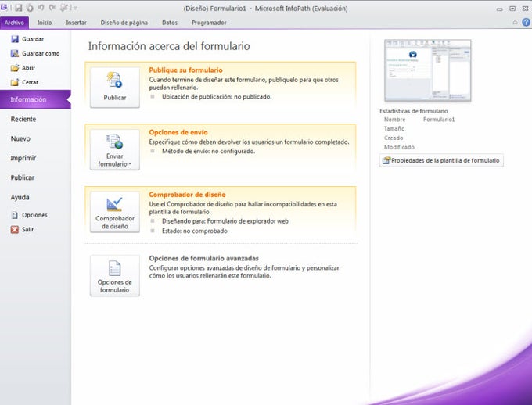Click the Publique su formulario heading
The width and height of the screenshot is (532, 405).
point(185,70)
